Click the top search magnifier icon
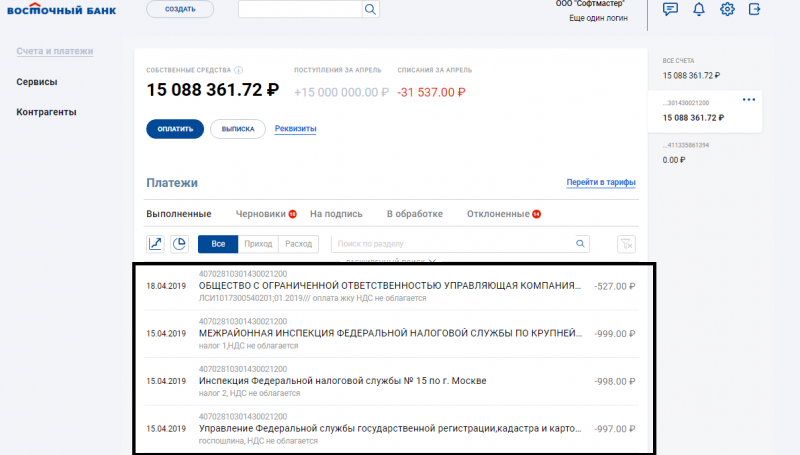Screen dimensions: 800x455 coord(370,10)
